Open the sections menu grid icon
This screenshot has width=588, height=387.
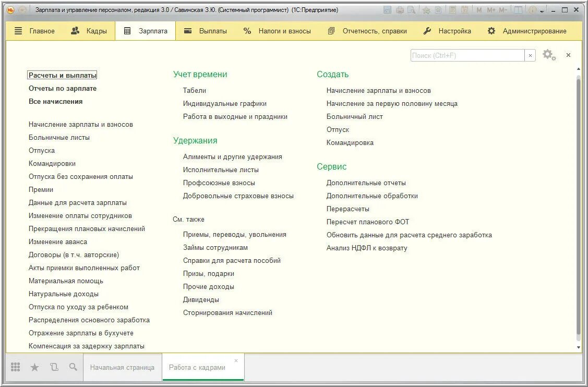(x=15, y=367)
